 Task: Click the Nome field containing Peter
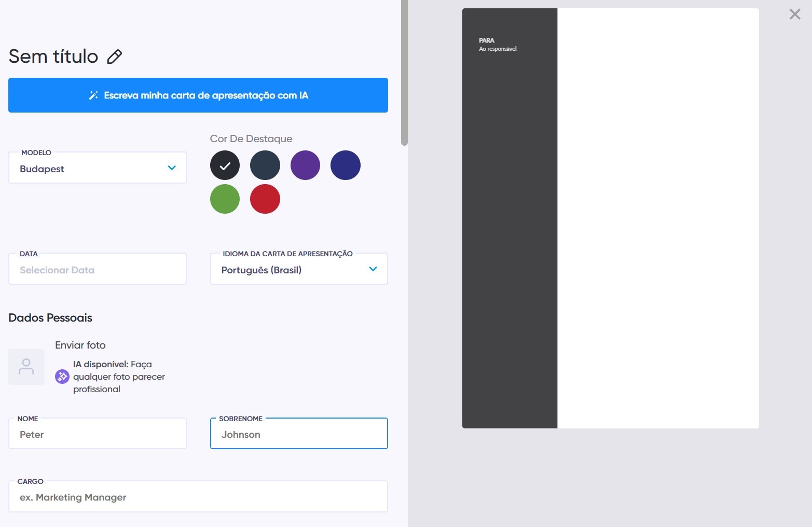click(x=97, y=434)
